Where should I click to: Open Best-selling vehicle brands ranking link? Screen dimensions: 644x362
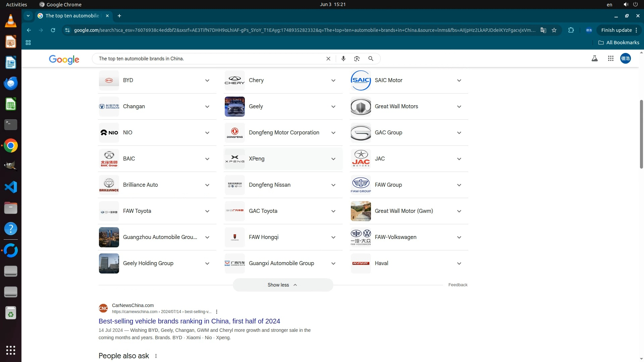[189, 321]
